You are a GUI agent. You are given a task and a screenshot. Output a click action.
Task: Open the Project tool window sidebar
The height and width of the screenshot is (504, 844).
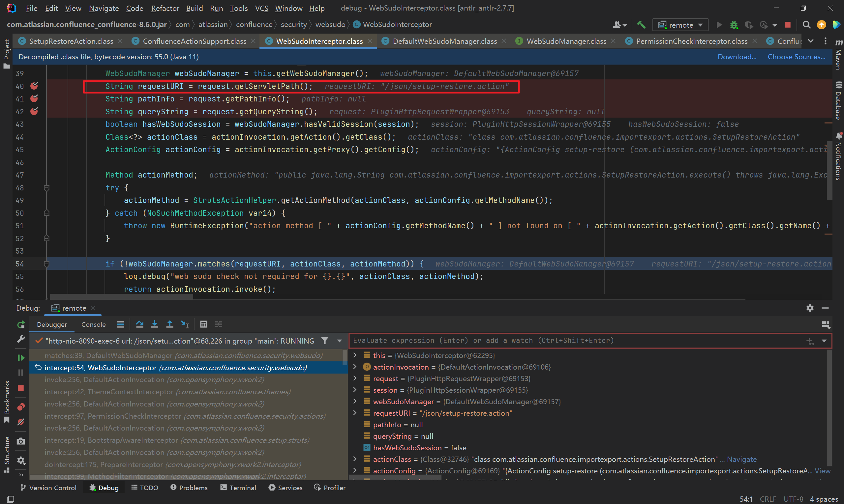tap(7, 54)
